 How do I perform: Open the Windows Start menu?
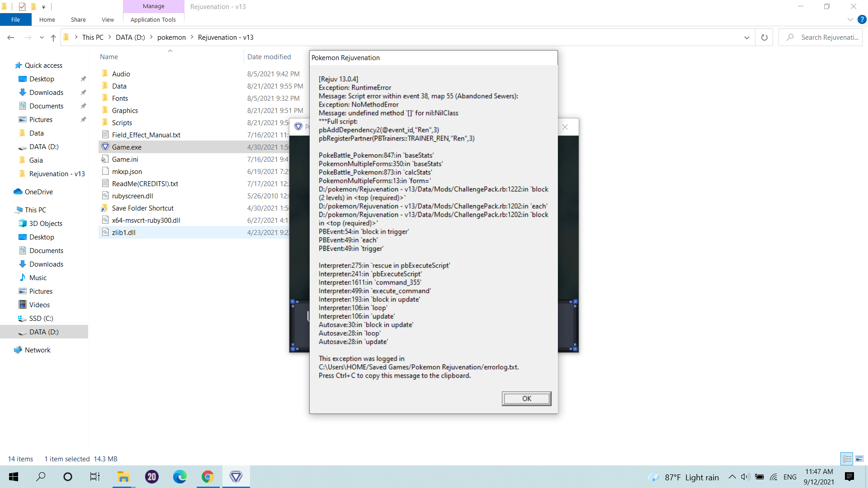tap(14, 477)
